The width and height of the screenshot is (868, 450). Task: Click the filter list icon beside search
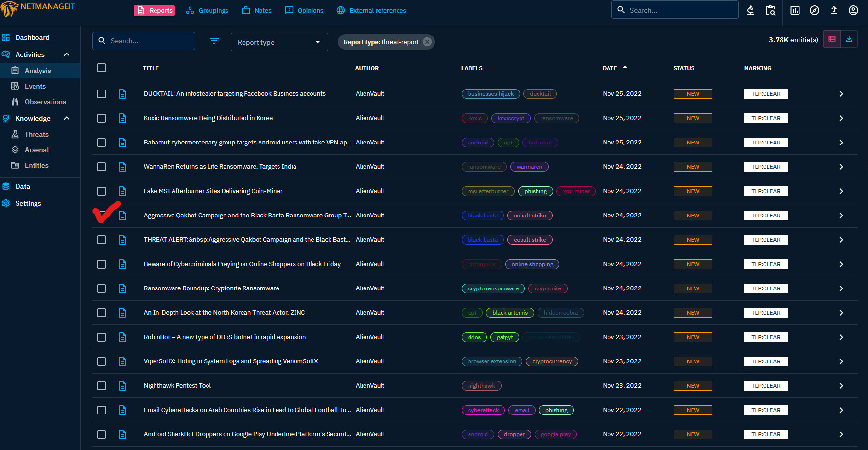(x=214, y=41)
